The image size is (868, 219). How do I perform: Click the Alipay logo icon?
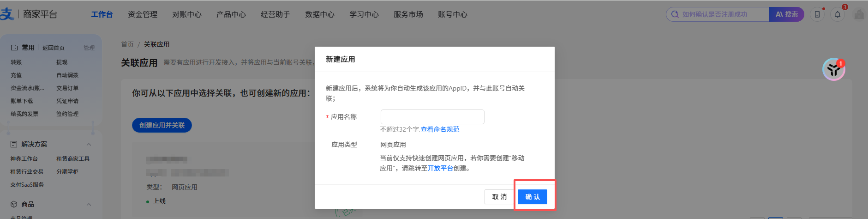7,14
